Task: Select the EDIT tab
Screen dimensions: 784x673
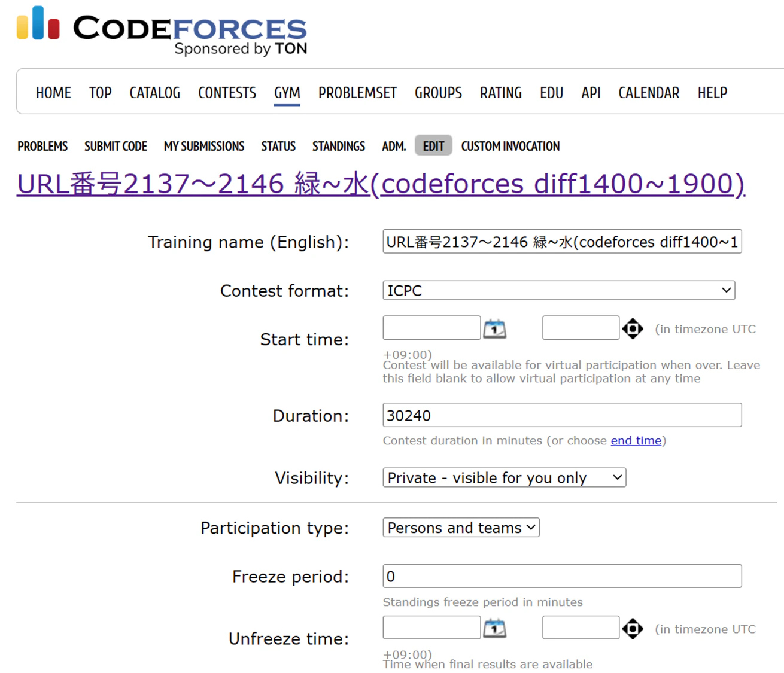Action: coord(434,146)
